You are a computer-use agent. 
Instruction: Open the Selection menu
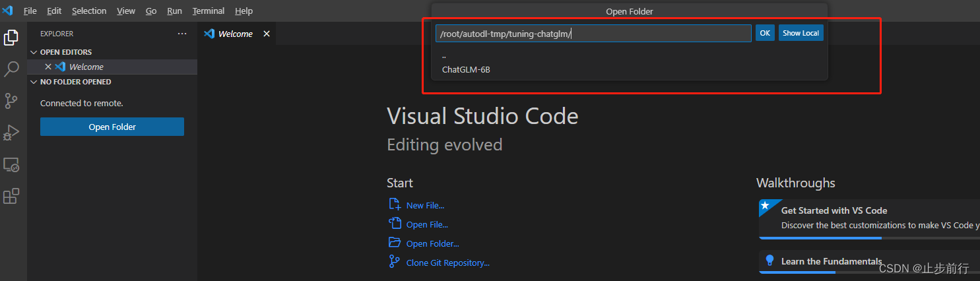(89, 11)
